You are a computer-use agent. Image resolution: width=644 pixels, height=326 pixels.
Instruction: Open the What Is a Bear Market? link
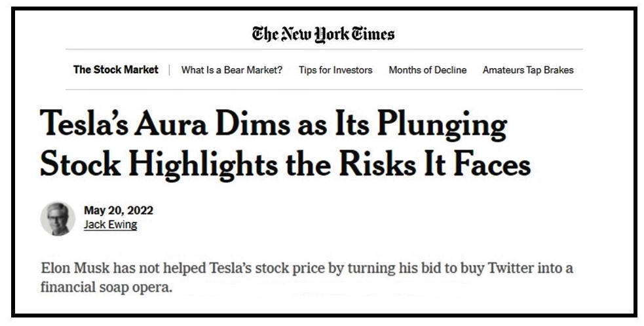pos(232,70)
